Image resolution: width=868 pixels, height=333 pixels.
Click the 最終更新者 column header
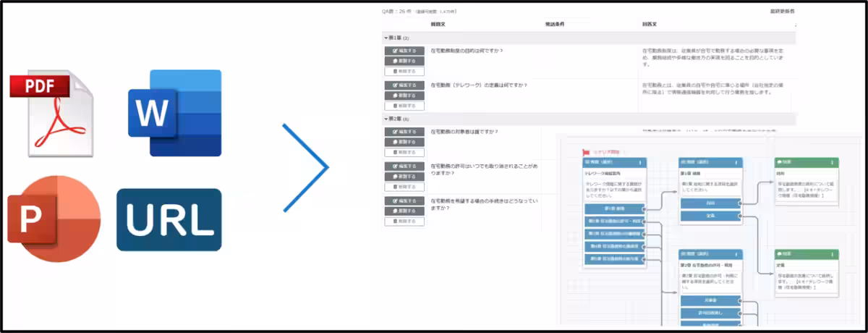784,12
